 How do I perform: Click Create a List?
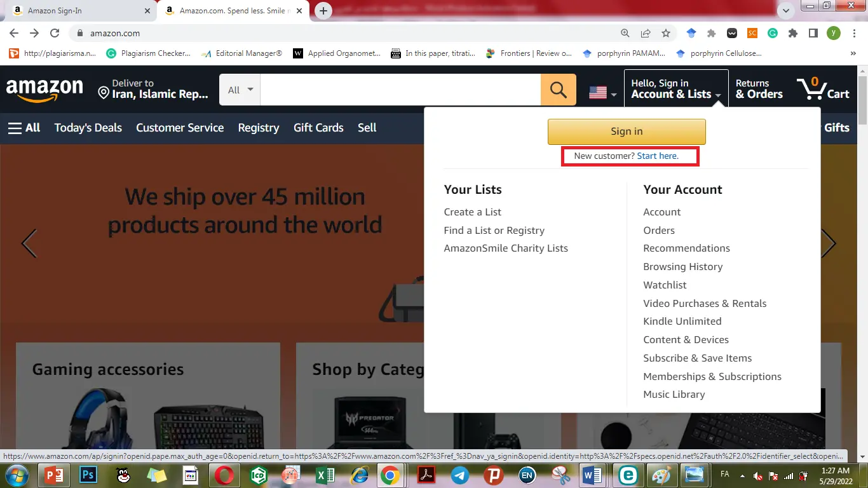[x=473, y=212]
